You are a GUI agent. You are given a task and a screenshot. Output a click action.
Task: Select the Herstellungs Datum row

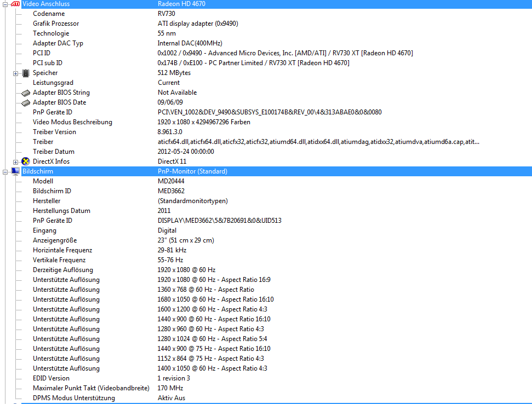pos(277,210)
